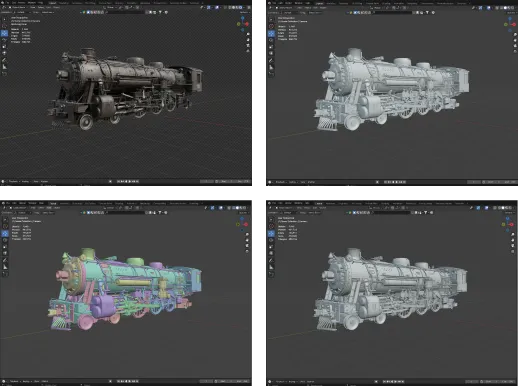Open Object Mode dropdown in textured-train window
The image size is (518, 386).
[x=17, y=7]
